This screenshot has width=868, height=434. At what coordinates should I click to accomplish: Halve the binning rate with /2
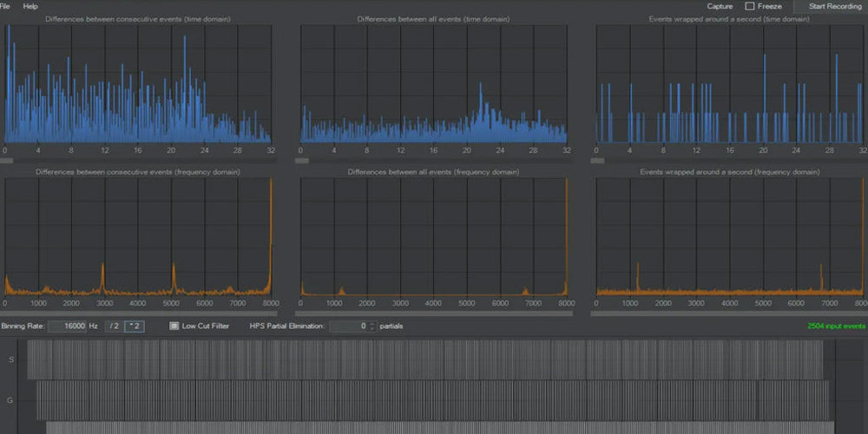(x=113, y=326)
